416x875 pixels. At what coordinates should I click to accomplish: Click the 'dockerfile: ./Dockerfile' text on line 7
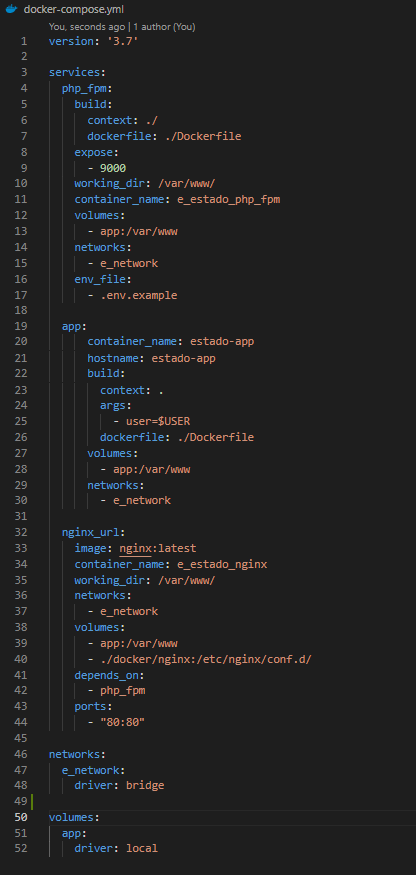tap(164, 136)
